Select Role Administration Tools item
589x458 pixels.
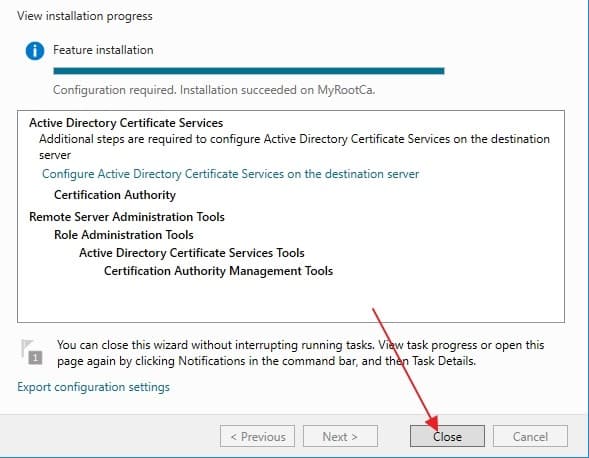(124, 235)
